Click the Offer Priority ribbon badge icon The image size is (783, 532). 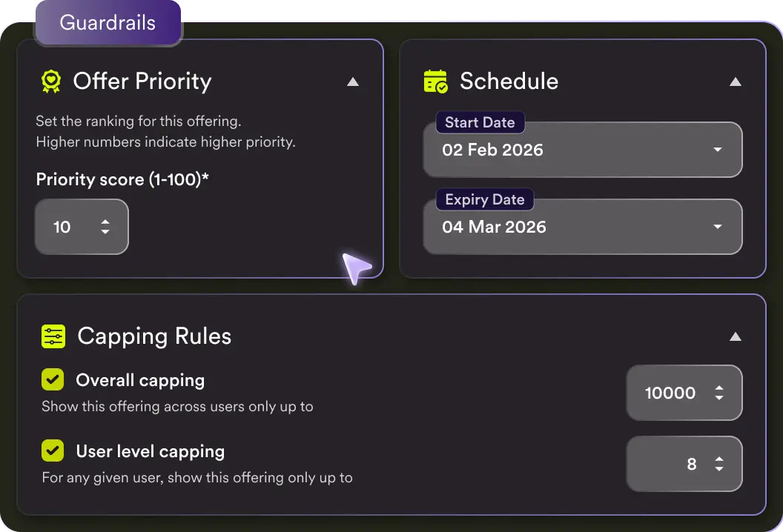click(x=50, y=82)
